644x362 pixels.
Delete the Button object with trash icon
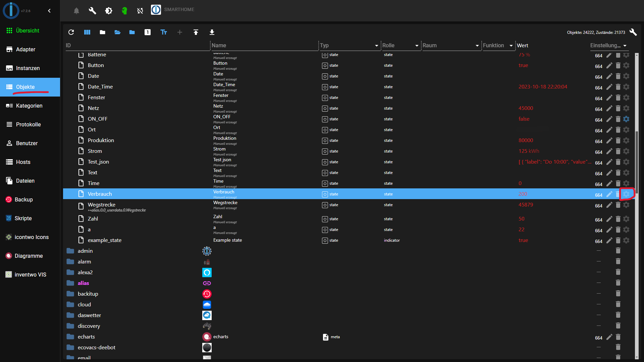coord(618,65)
